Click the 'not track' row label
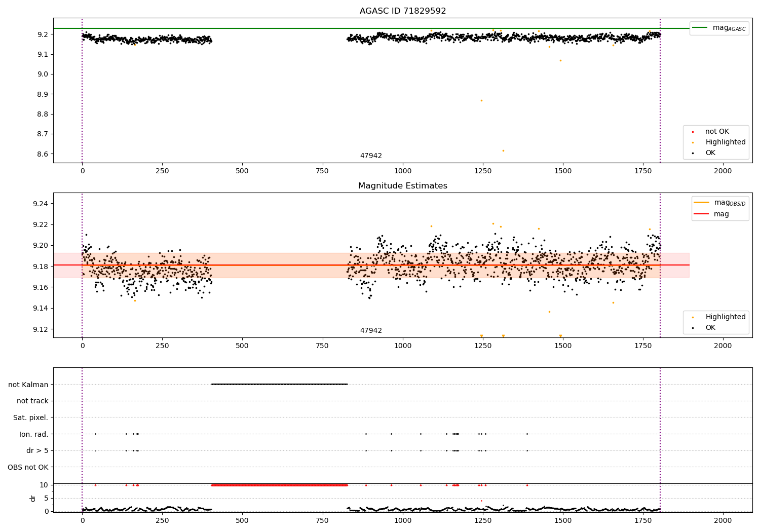Image resolution: width=760 pixels, height=532 pixels. point(32,401)
